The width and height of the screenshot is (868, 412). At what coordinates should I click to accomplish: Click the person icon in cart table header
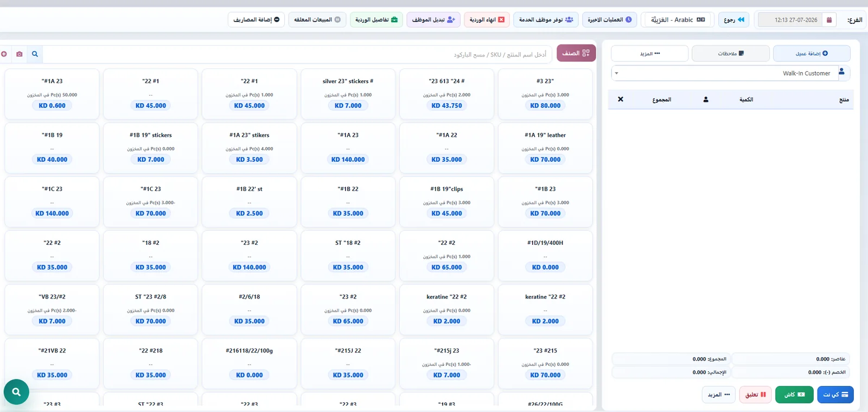coord(706,99)
